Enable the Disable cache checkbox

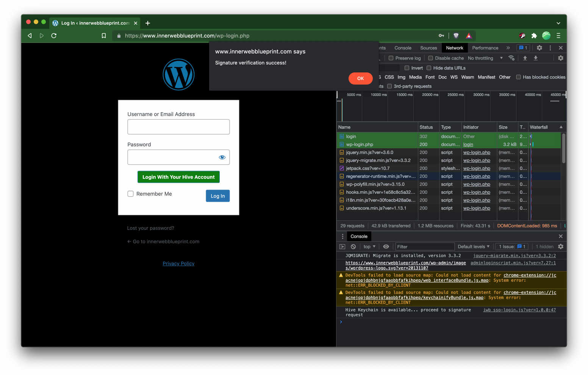[430, 58]
